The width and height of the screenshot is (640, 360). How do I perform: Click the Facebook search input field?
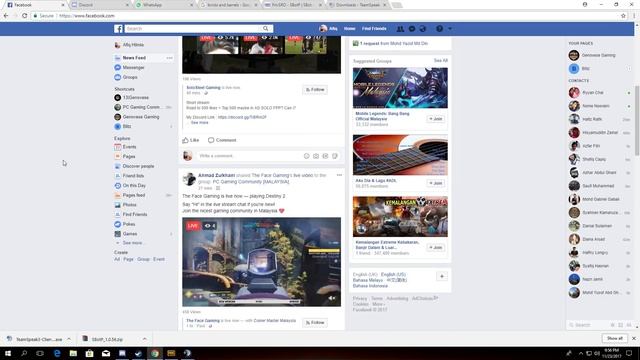click(x=193, y=29)
